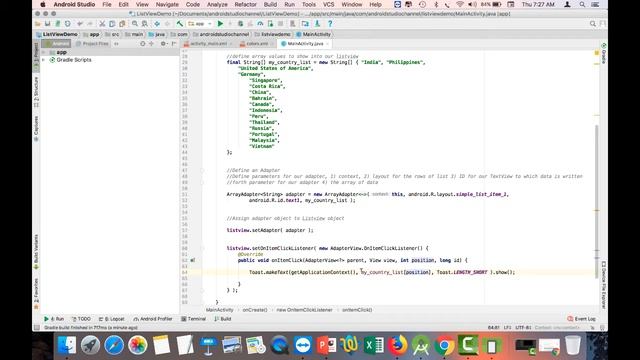
Task: Open the run configuration 'app' dropdown
Action: (200, 24)
